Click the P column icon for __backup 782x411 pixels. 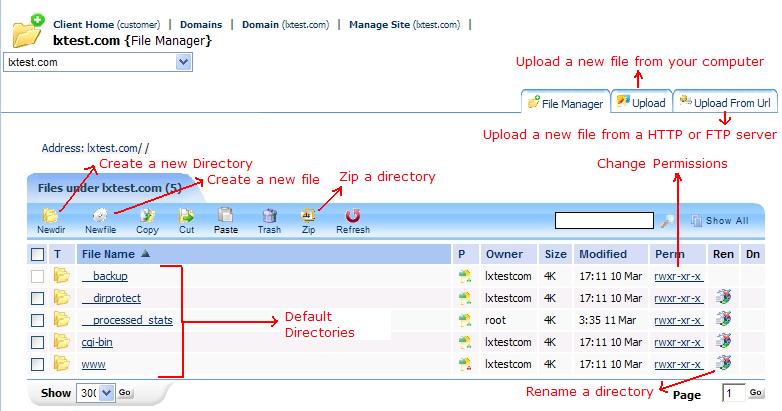[465, 276]
